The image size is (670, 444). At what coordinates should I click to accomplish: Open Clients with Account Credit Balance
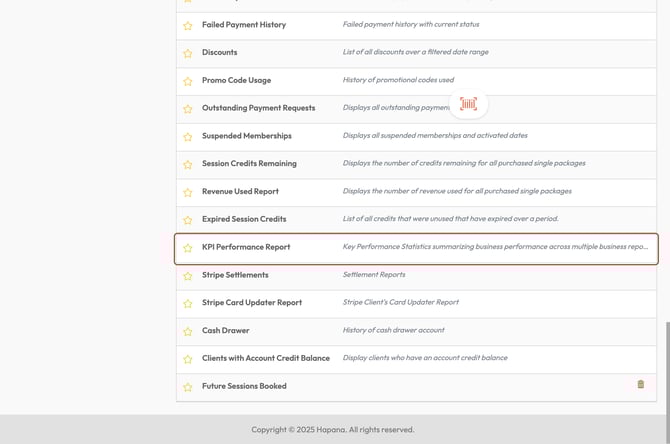tap(263, 358)
